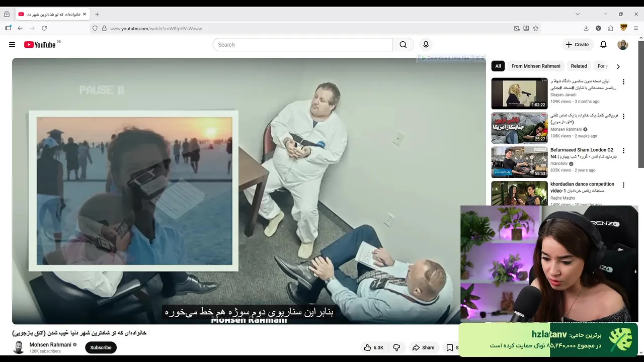Go to the YouTube home logo
The image size is (644, 362).
pyautogui.click(x=40, y=45)
